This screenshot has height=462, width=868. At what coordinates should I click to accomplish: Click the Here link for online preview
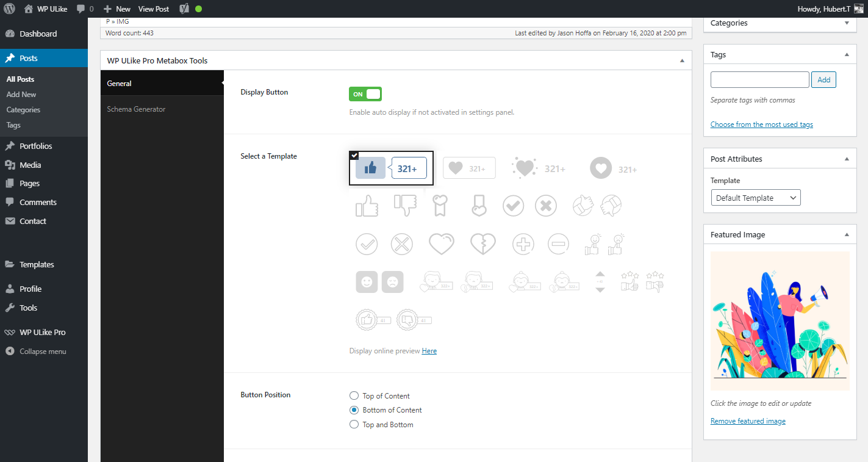[429, 351]
